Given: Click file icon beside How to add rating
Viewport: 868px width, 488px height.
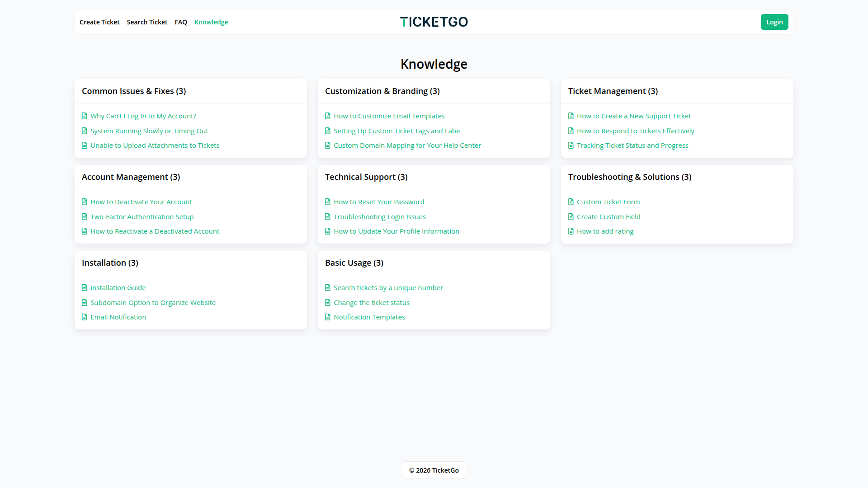Looking at the screenshot, I should tap(571, 231).
